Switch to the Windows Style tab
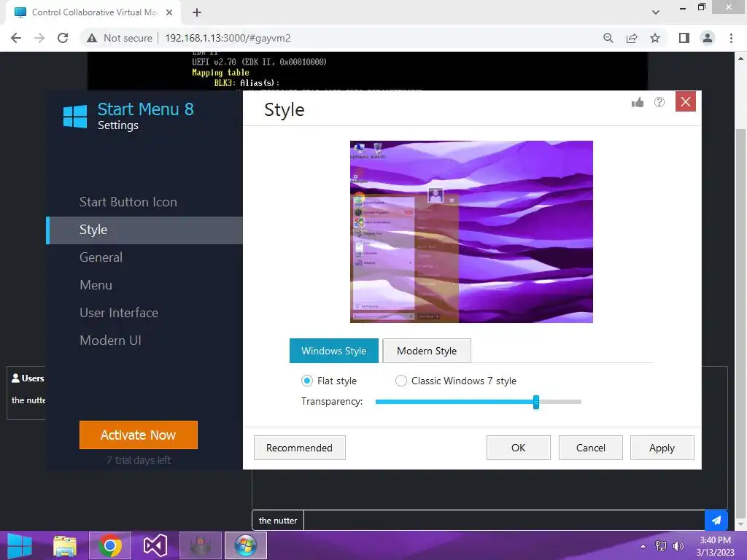Screen dimensions: 747x560 click(x=334, y=351)
